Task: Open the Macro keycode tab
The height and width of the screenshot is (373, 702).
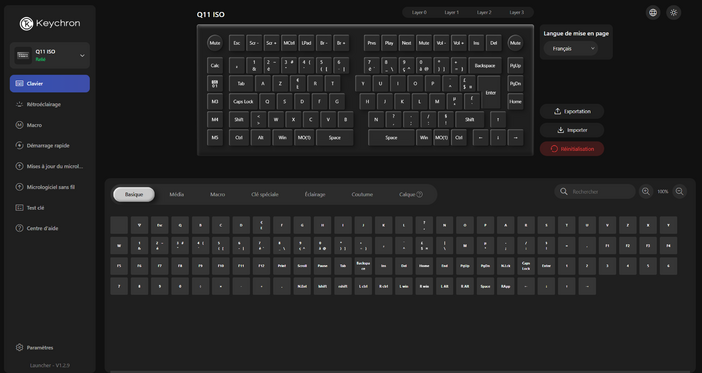Action: [218, 194]
